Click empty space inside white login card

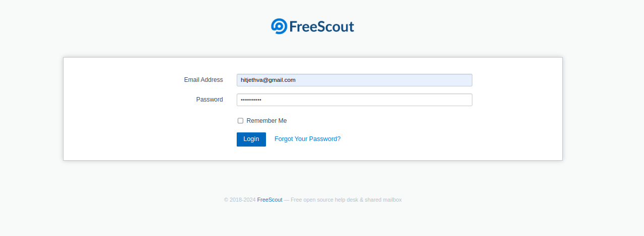tap(454, 136)
